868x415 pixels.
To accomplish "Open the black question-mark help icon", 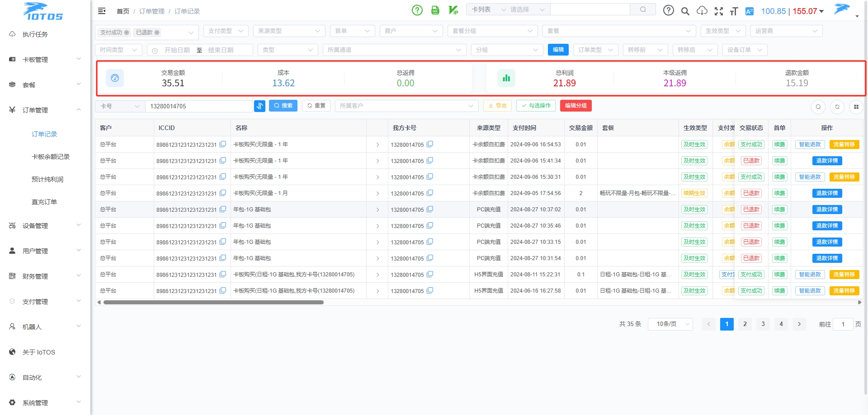I will (x=669, y=10).
